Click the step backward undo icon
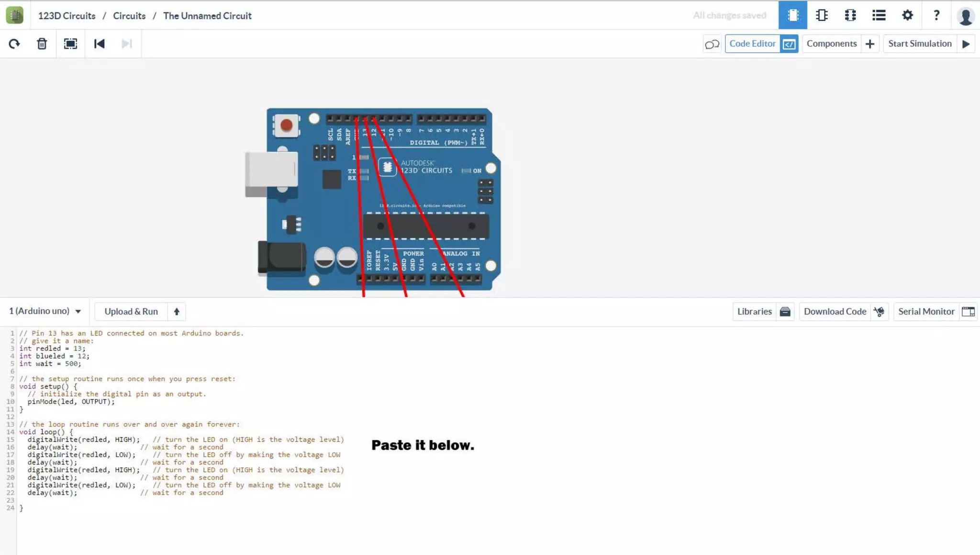Viewport: 980px width, 555px height. 99,44
